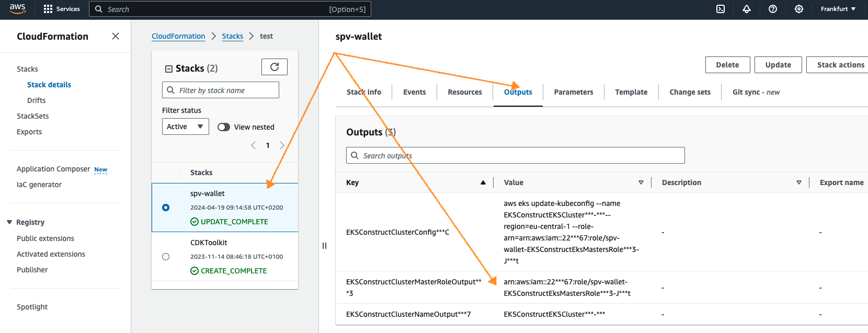Switch to the Template tab
868x333 pixels.
[x=631, y=92]
